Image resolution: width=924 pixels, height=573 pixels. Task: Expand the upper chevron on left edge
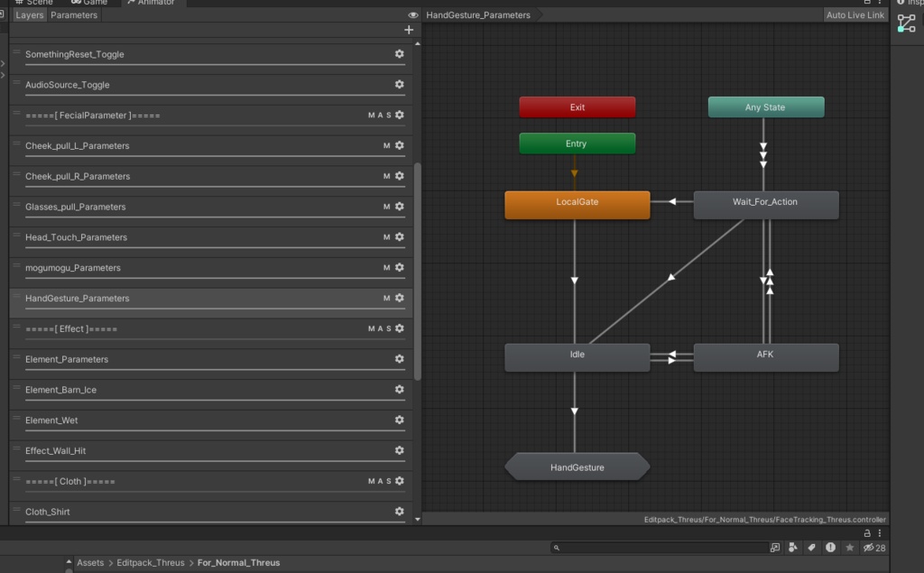[3, 63]
